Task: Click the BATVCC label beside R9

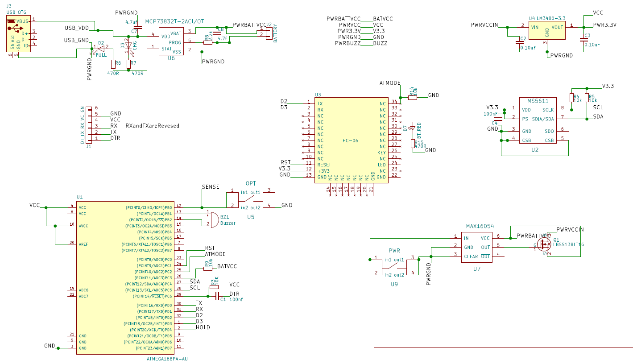Action: [x=227, y=266]
